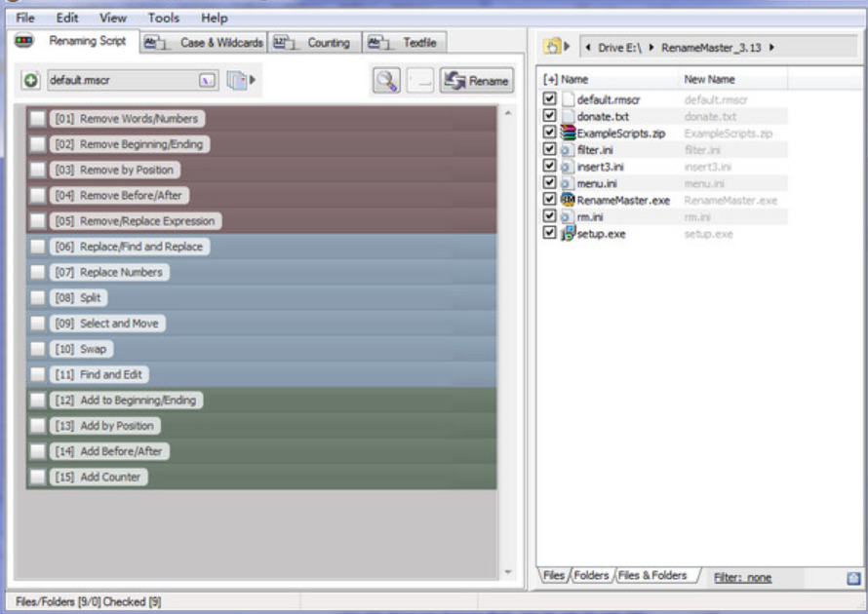Enable [06] Replace/Find and Replace checkbox
Image resolution: width=868 pixels, height=614 pixels.
click(38, 247)
